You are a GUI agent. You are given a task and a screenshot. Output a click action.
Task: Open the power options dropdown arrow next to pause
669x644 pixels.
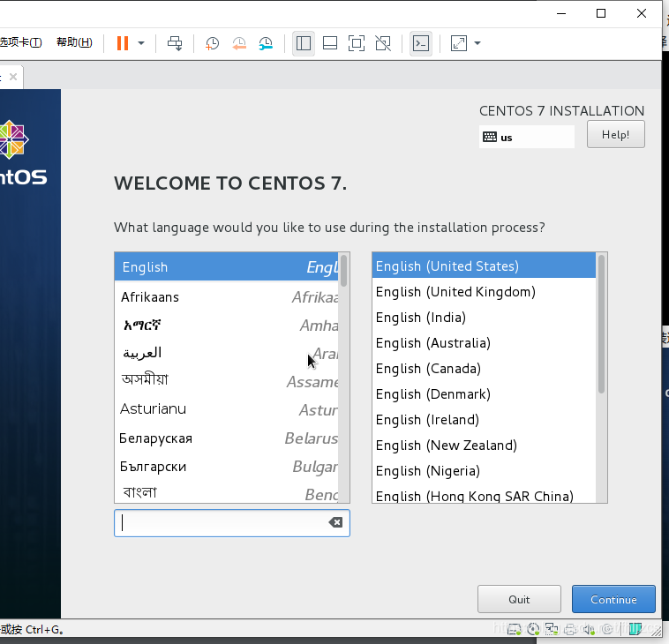(141, 43)
